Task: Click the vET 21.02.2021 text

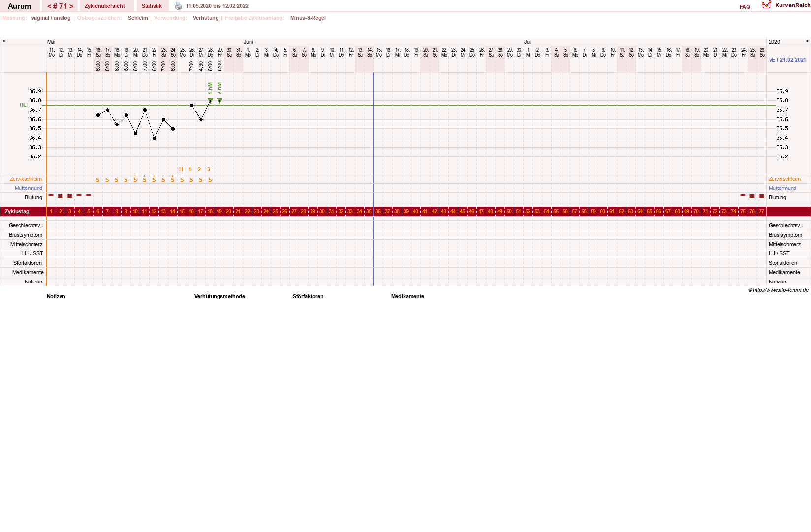Action: pos(787,60)
